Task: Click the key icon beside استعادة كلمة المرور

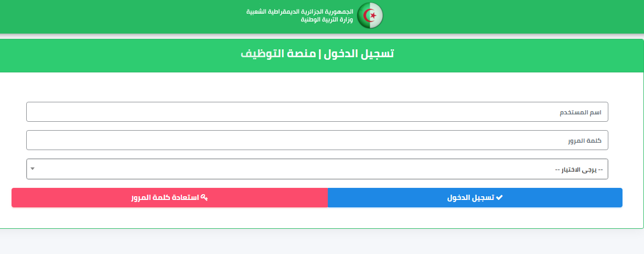Action: tap(204, 197)
